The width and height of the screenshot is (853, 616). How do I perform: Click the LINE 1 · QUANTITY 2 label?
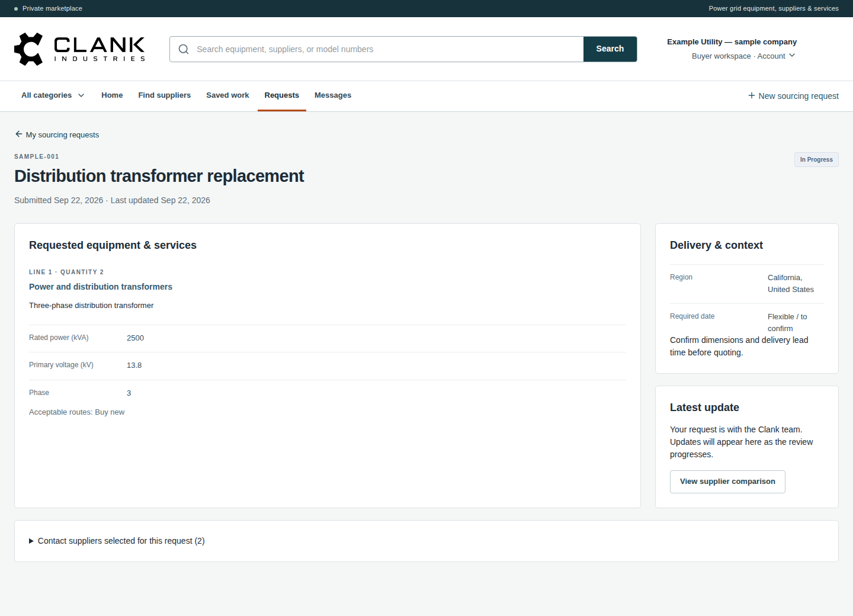(66, 272)
